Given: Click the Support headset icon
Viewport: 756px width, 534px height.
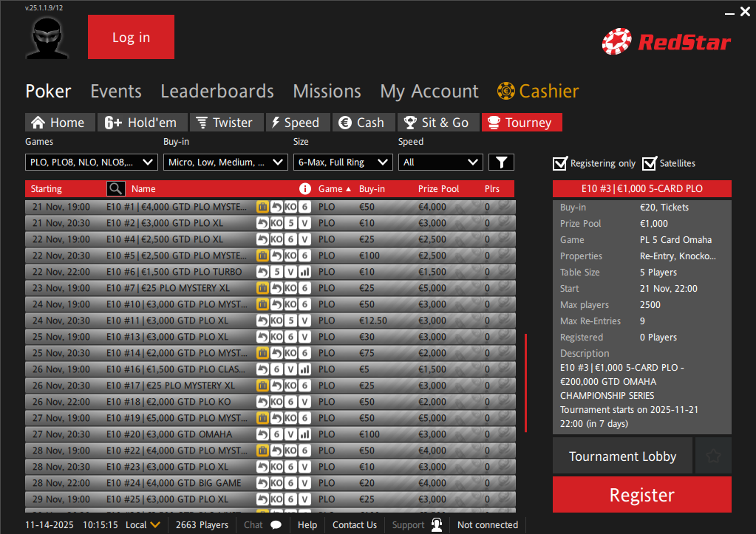Looking at the screenshot, I should tap(437, 525).
